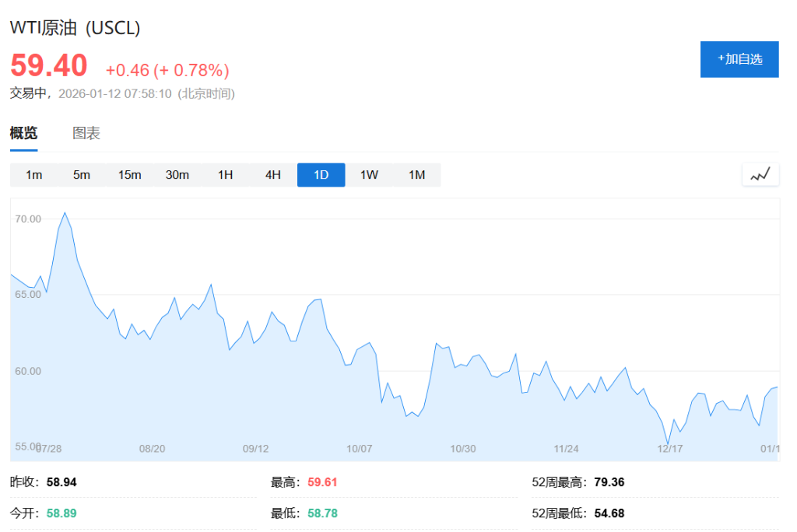Image resolution: width=797 pixels, height=532 pixels.
Task: Select the 1m timeframe
Action: pos(33,175)
